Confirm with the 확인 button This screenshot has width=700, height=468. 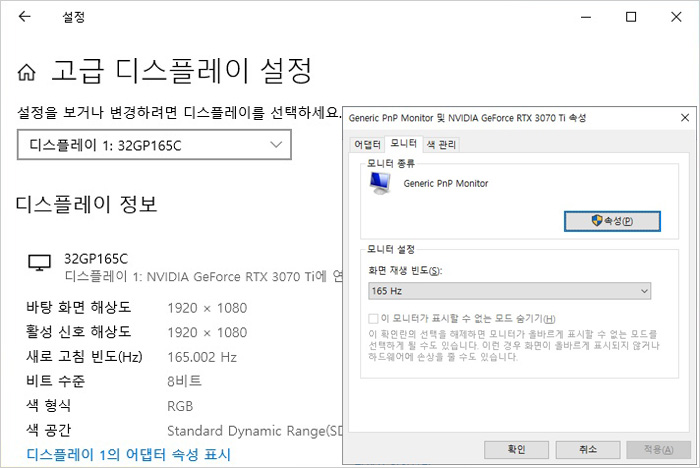tap(517, 449)
